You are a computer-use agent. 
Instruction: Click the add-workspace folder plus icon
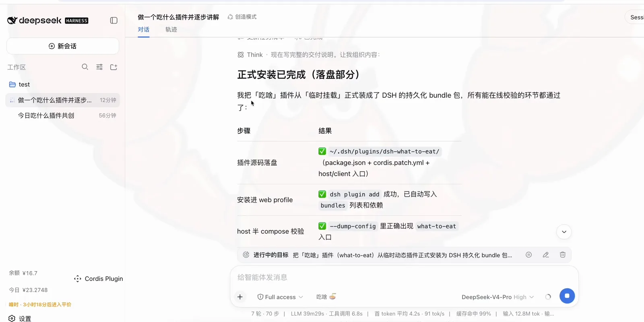click(x=114, y=67)
